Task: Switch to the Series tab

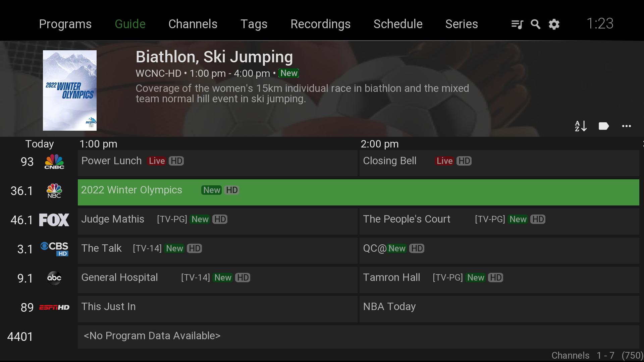Action: coord(462,24)
